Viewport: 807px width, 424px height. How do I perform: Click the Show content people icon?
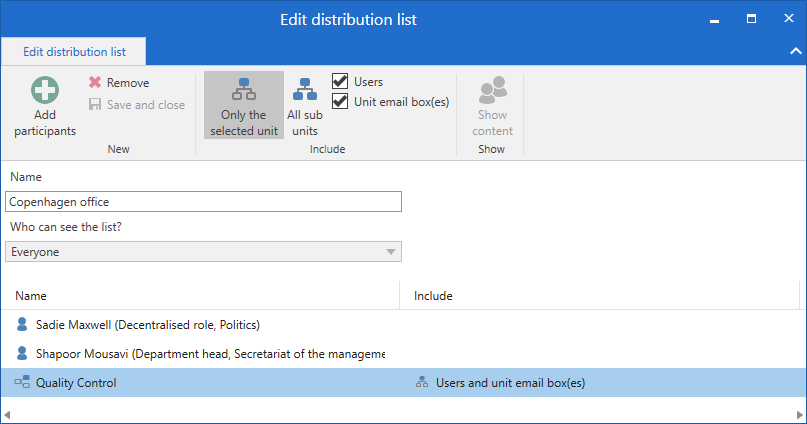coord(493,90)
